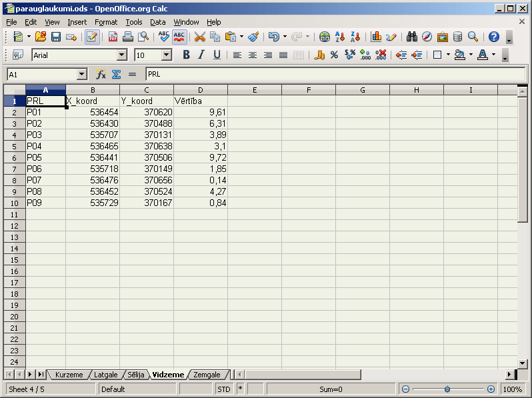Switch to the Kurzeme sheet tab
The image size is (532, 398).
coord(69,375)
